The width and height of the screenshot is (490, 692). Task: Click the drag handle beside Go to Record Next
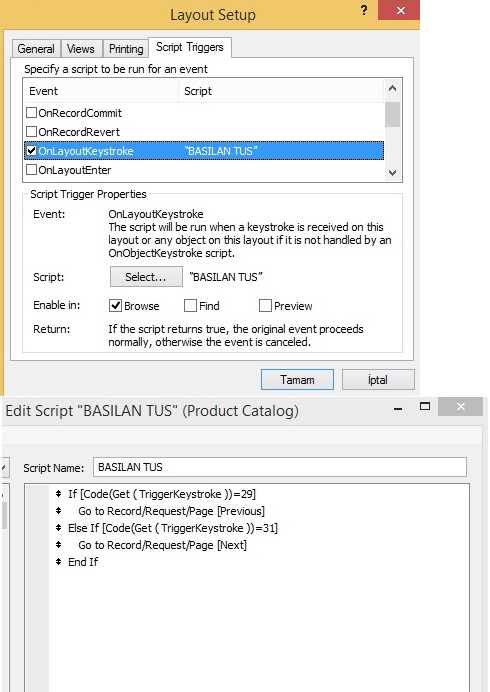(x=58, y=545)
